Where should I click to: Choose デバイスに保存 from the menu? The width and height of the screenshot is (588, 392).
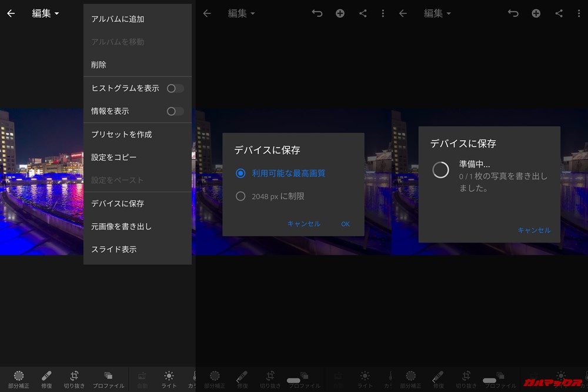118,204
